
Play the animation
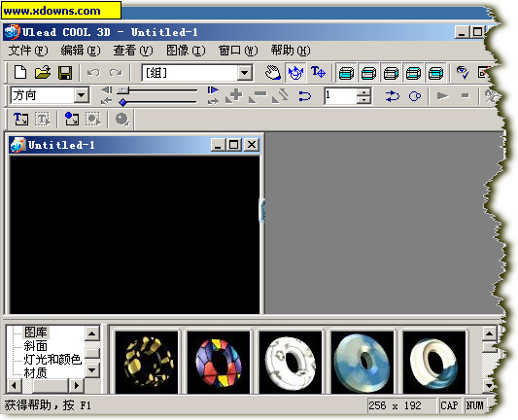coord(442,96)
